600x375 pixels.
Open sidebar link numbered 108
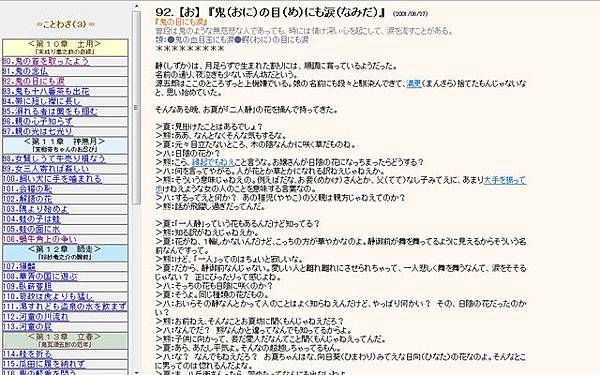[x=40, y=276]
